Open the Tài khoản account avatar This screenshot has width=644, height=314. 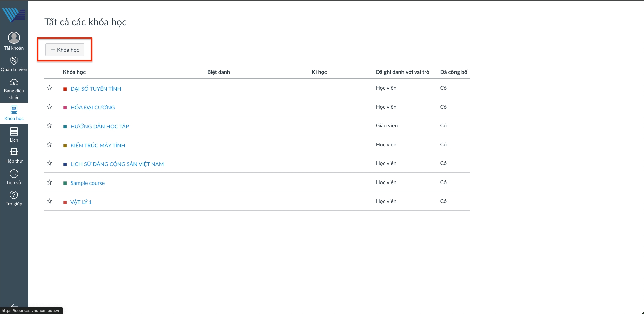pos(14,38)
